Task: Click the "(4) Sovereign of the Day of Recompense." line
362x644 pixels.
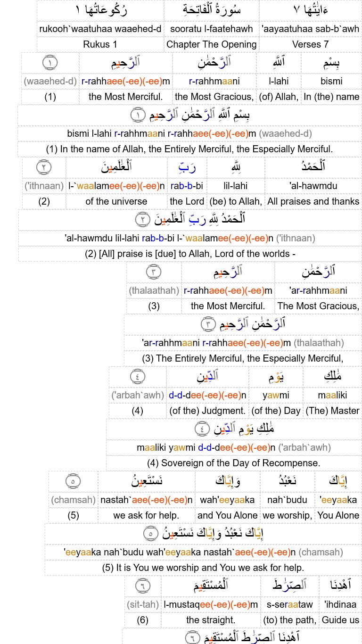Action: click(x=234, y=463)
